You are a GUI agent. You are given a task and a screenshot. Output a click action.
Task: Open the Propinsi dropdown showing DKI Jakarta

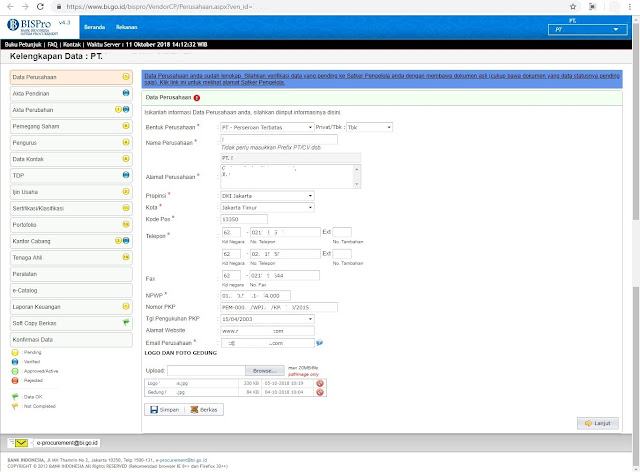click(267, 196)
